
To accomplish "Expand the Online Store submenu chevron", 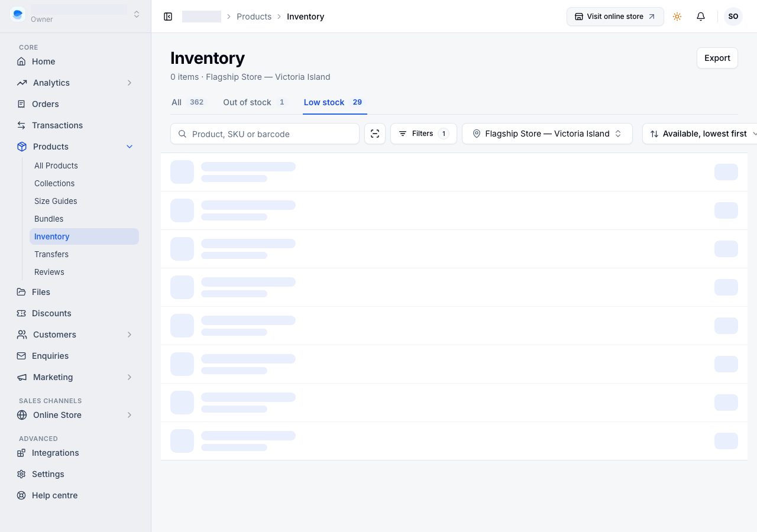I will [x=130, y=415].
